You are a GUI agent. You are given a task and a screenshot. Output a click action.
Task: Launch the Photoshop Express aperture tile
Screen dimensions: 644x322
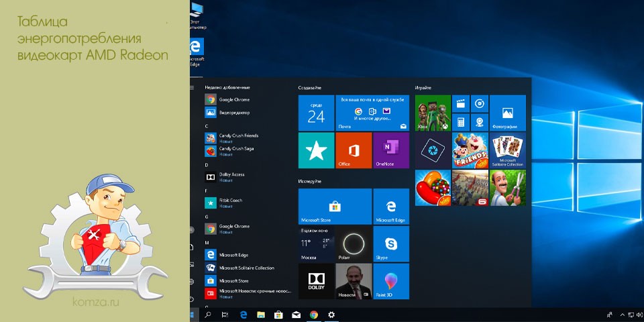[x=433, y=150]
